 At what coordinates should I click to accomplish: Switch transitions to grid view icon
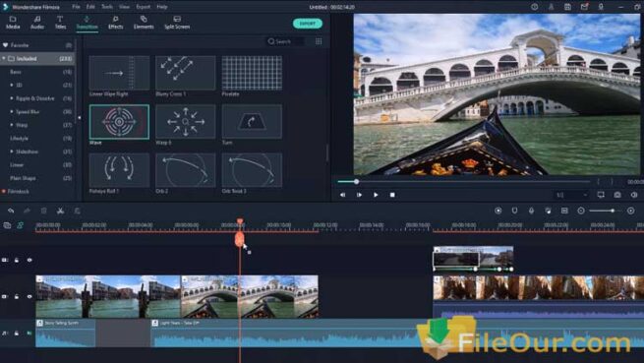coord(319,41)
